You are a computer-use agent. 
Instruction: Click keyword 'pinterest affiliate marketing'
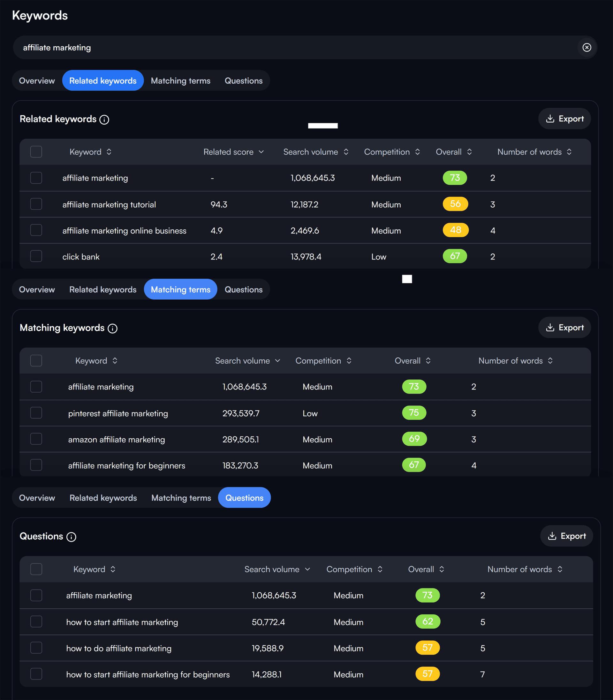pyautogui.click(x=118, y=413)
